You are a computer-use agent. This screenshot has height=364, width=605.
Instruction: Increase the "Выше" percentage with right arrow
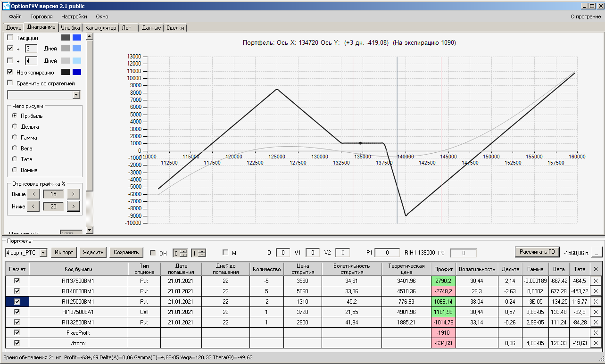(74, 194)
